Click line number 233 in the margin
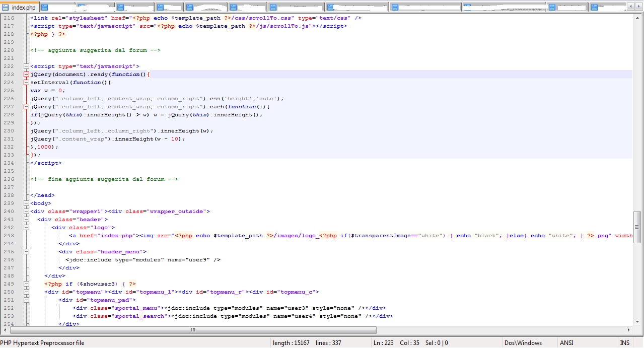The image size is (644, 348). click(9, 155)
